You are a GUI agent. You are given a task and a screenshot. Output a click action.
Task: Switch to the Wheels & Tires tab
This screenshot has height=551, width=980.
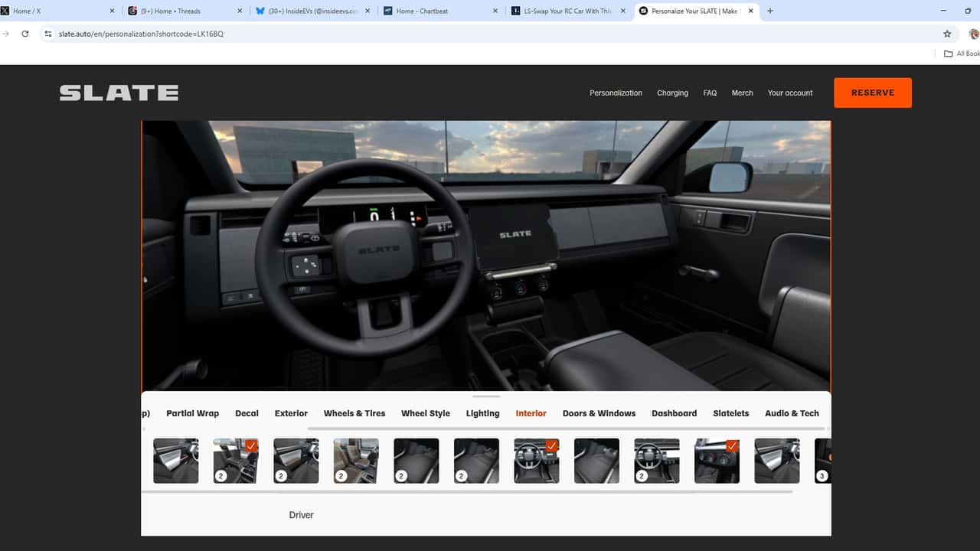click(354, 413)
